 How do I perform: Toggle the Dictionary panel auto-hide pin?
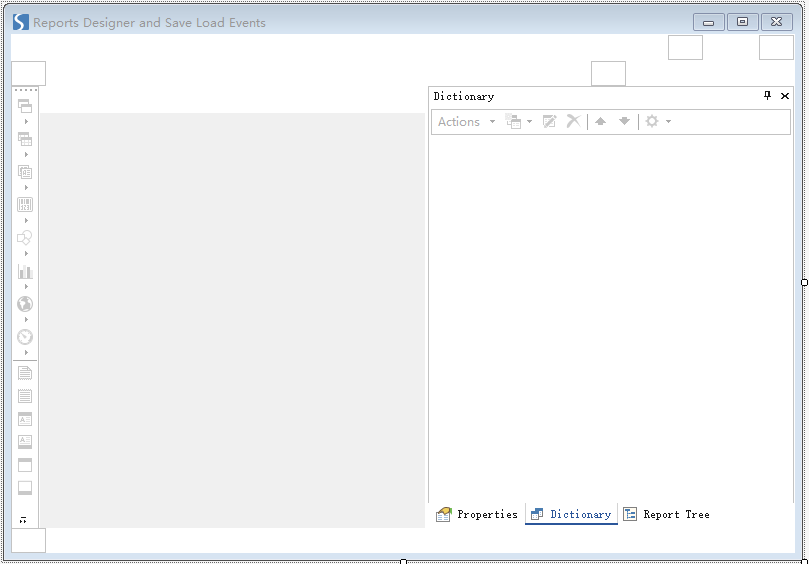[x=767, y=95]
